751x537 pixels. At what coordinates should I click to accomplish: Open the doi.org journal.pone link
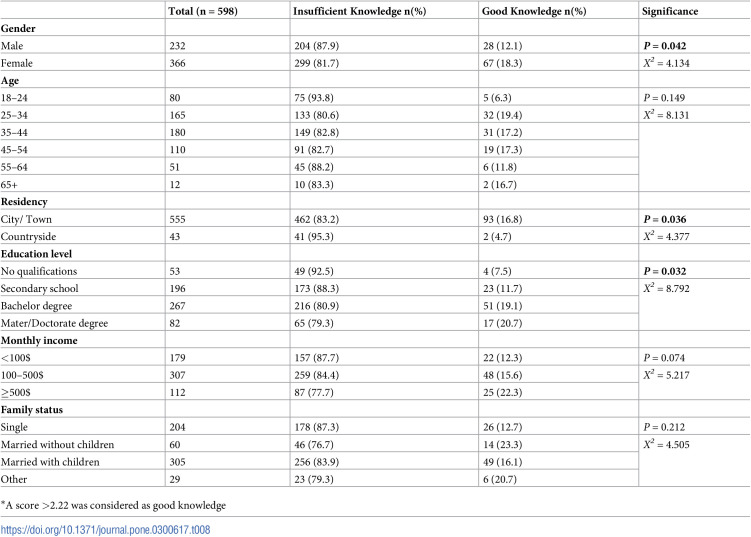105,530
